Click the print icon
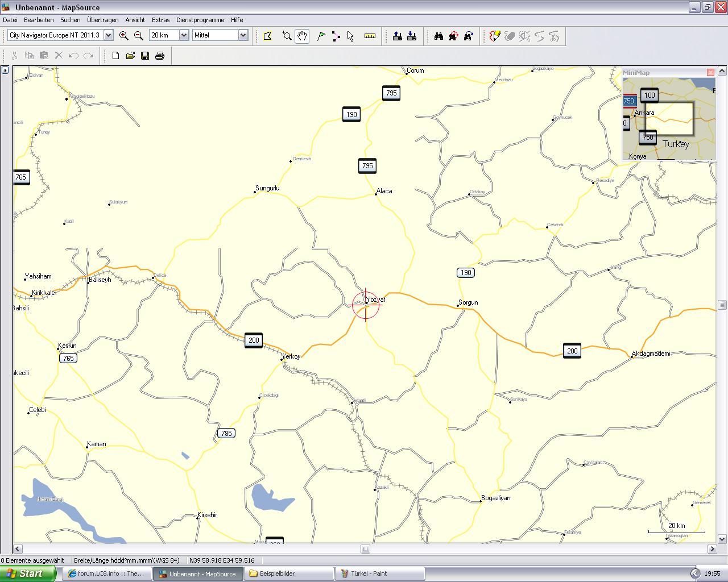This screenshot has height=582, width=728. [160, 56]
